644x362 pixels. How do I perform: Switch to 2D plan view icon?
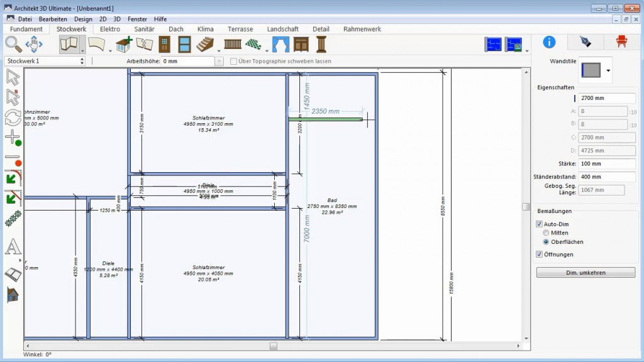[x=493, y=45]
